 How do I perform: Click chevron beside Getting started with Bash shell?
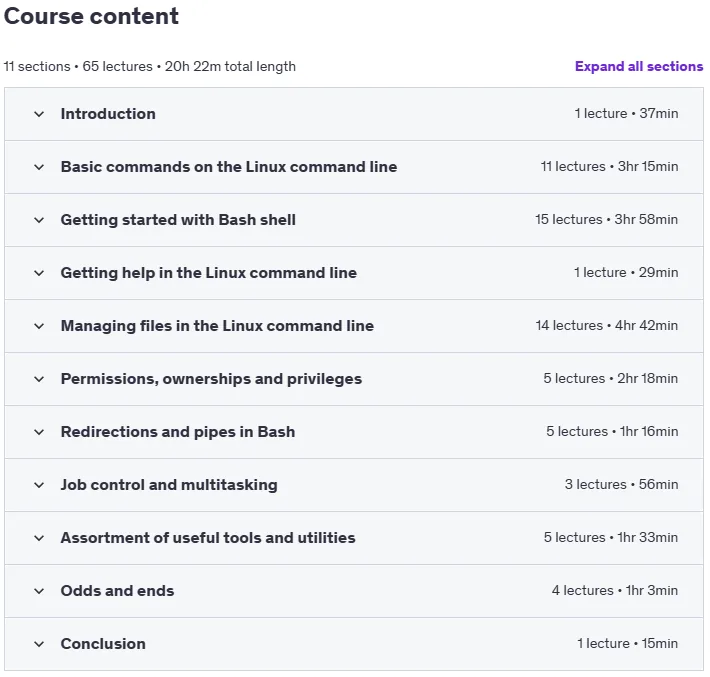click(x=39, y=220)
